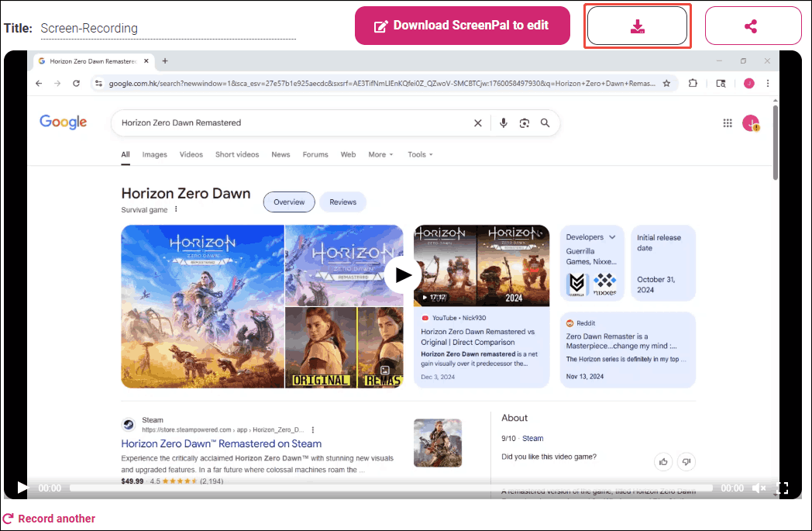This screenshot has height=531, width=812.
Task: Bookmark this page with star icon
Action: point(666,84)
